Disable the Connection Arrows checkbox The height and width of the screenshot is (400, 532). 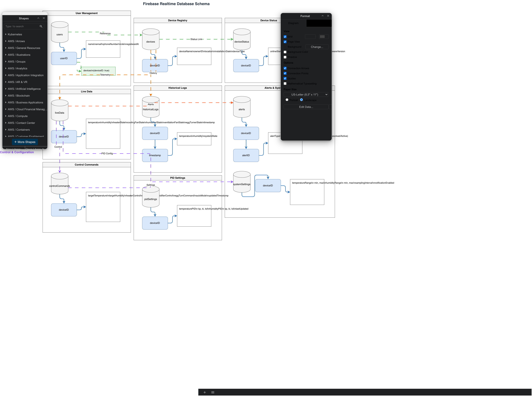pyautogui.click(x=285, y=68)
